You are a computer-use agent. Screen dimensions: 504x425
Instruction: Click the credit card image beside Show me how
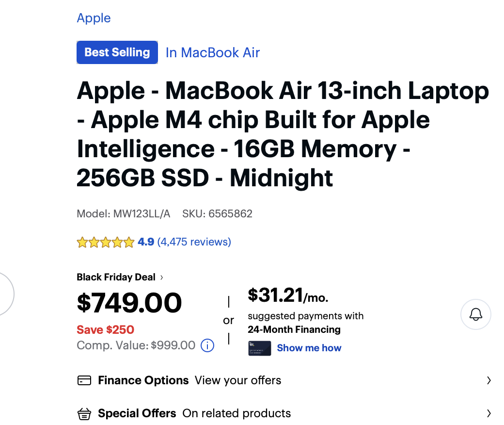(x=259, y=348)
